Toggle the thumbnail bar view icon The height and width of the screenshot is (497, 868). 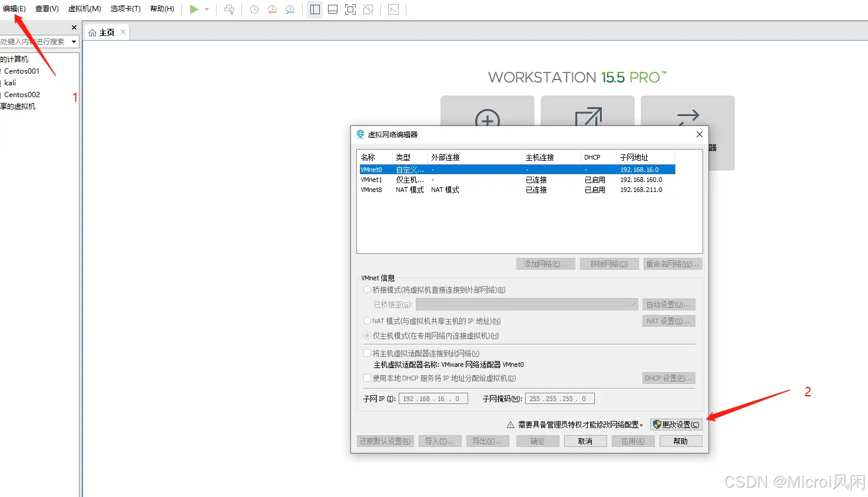(333, 9)
